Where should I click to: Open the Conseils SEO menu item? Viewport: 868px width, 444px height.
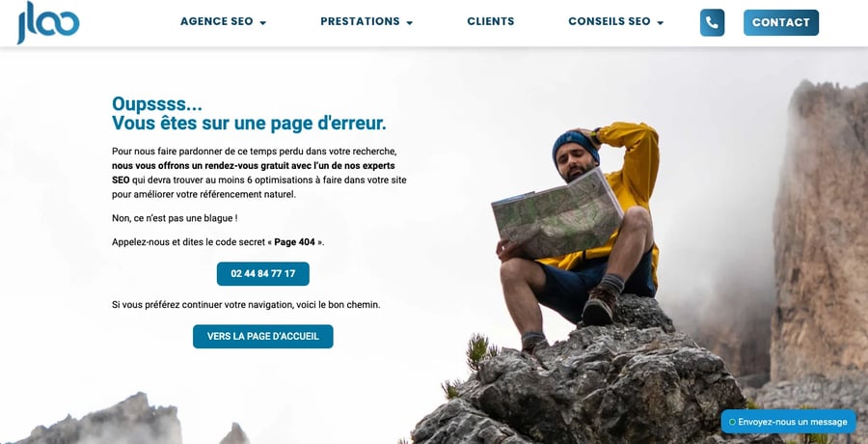[x=610, y=21]
